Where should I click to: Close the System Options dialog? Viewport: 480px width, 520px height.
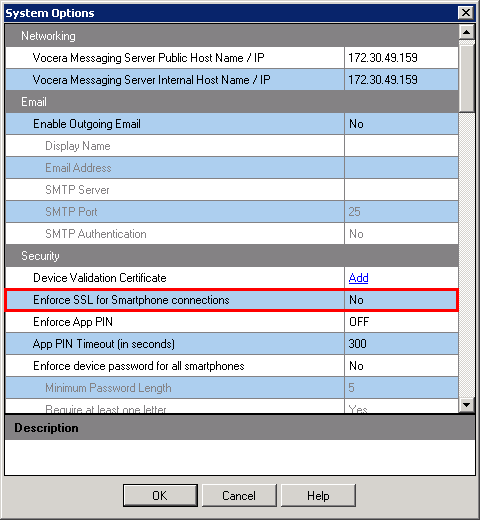[x=466, y=13]
